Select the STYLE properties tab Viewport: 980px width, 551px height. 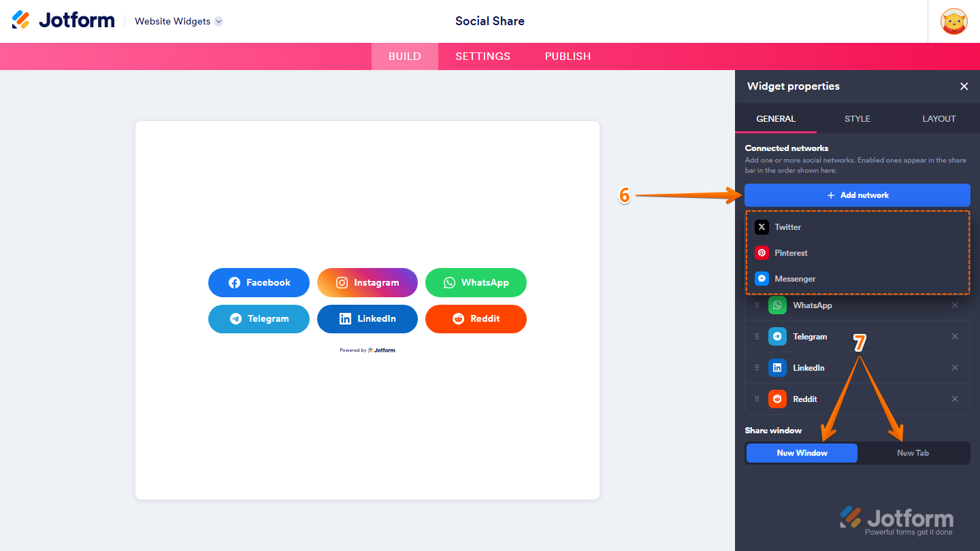point(857,118)
